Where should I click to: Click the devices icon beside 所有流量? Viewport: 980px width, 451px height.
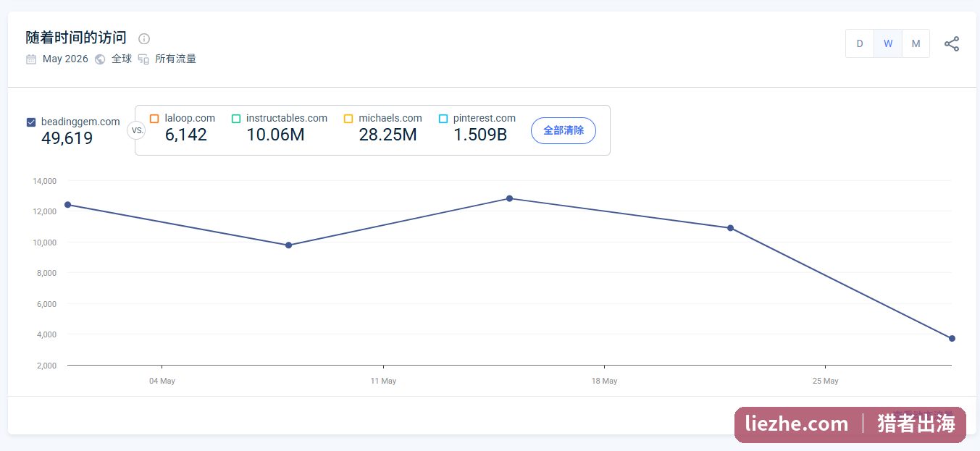(x=143, y=59)
